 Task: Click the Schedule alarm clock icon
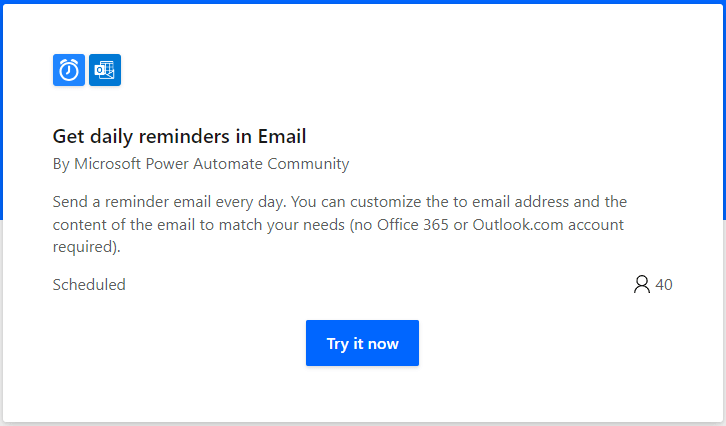click(69, 70)
